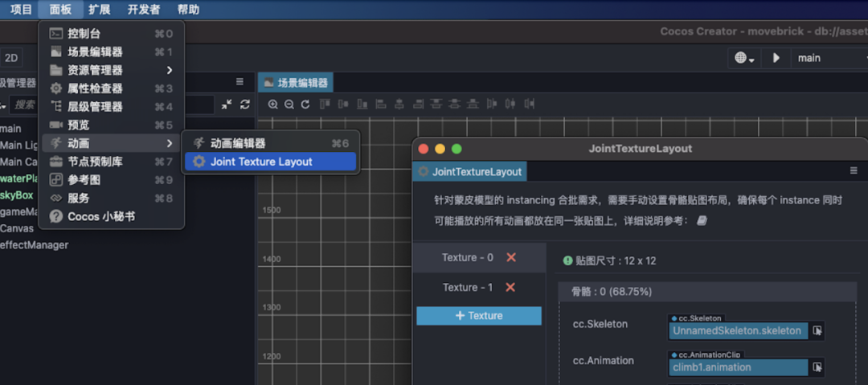Reset the scene editor zoom
Viewport: 868px width, 385px height.
305,104
